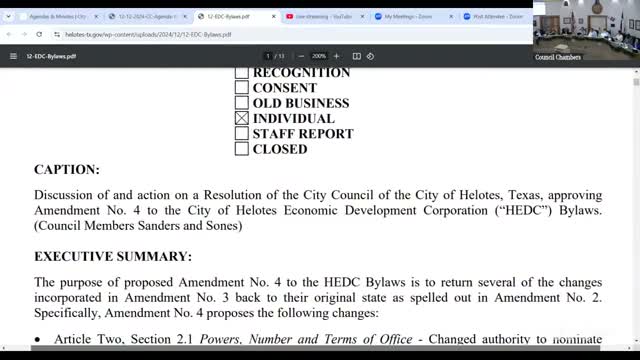Click the PDF page number field
Image resolution: width=640 pixels, height=360 pixels.
pyautogui.click(x=268, y=56)
